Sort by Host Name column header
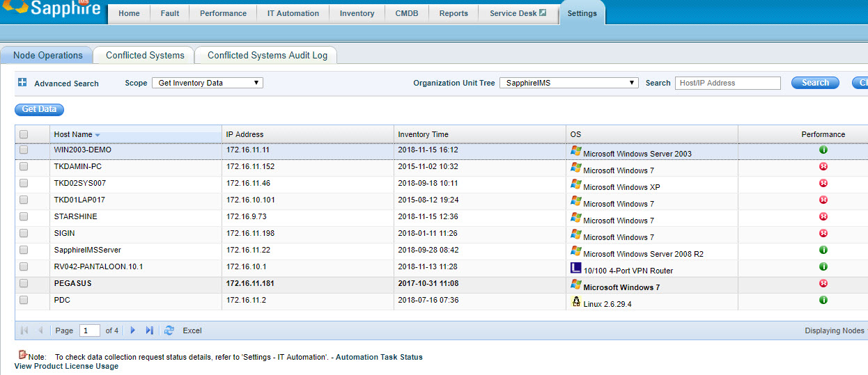The image size is (868, 375). [x=73, y=134]
